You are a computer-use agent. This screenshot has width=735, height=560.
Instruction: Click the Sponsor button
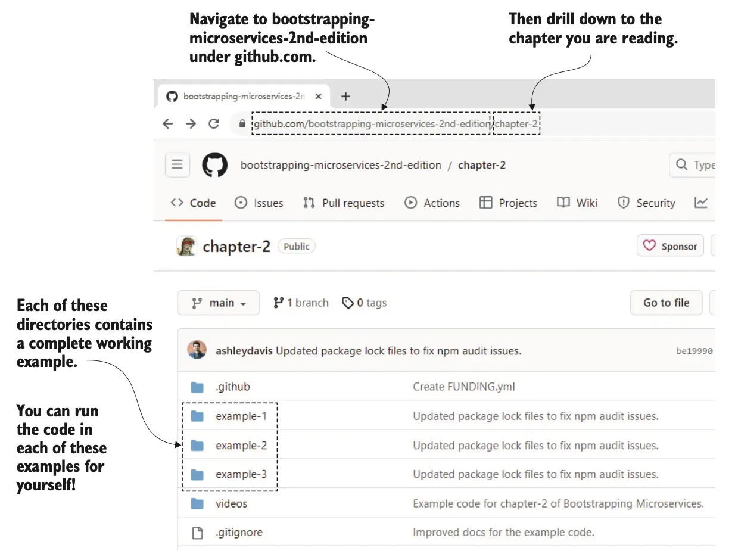click(x=670, y=247)
